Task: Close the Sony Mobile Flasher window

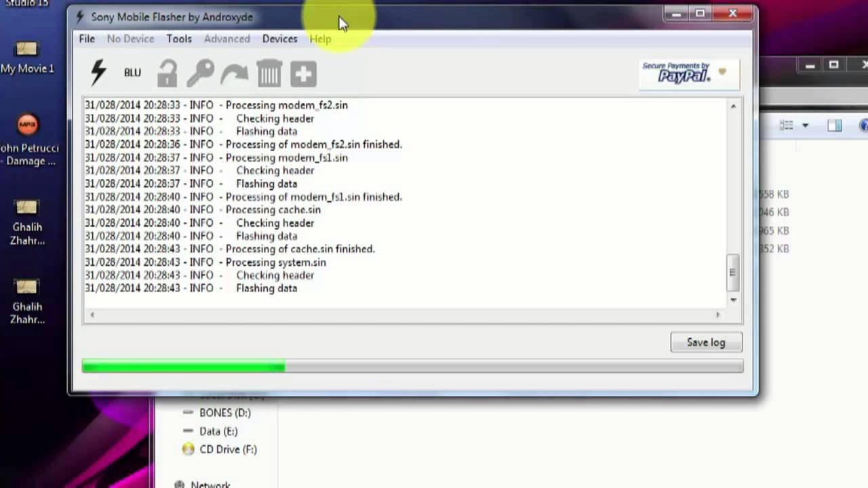Action: [x=733, y=14]
